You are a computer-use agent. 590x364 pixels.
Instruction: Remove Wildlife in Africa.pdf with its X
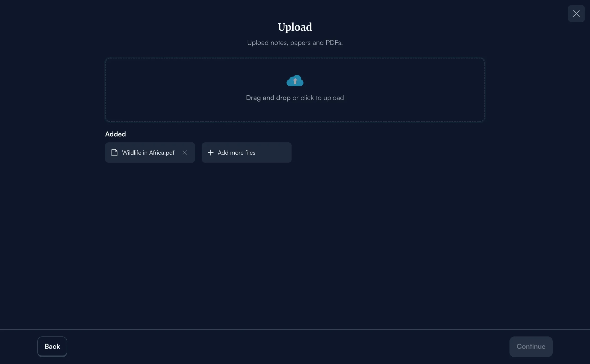tap(185, 153)
